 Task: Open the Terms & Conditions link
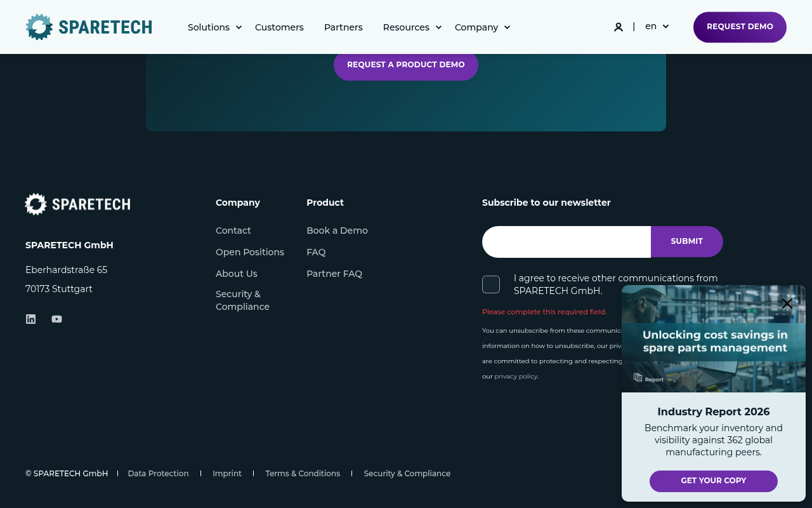[303, 474]
